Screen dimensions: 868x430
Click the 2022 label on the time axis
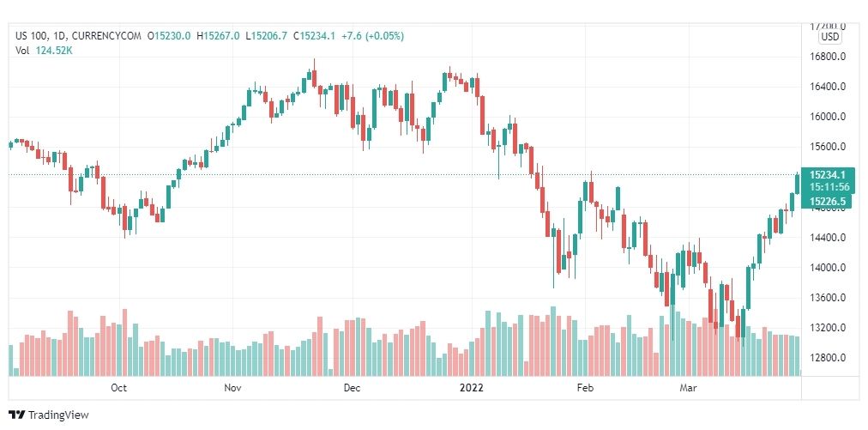click(x=471, y=388)
